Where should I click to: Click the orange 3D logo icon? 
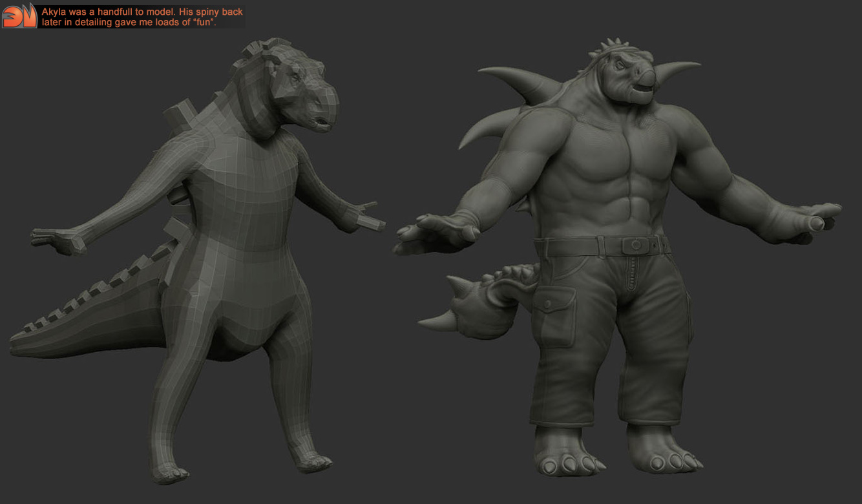click(19, 16)
